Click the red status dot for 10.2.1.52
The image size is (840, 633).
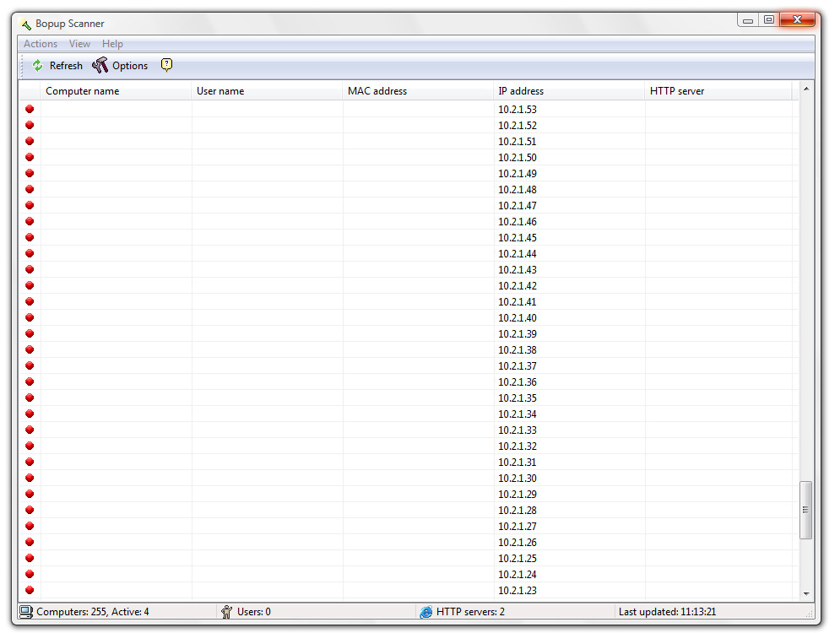[30, 125]
